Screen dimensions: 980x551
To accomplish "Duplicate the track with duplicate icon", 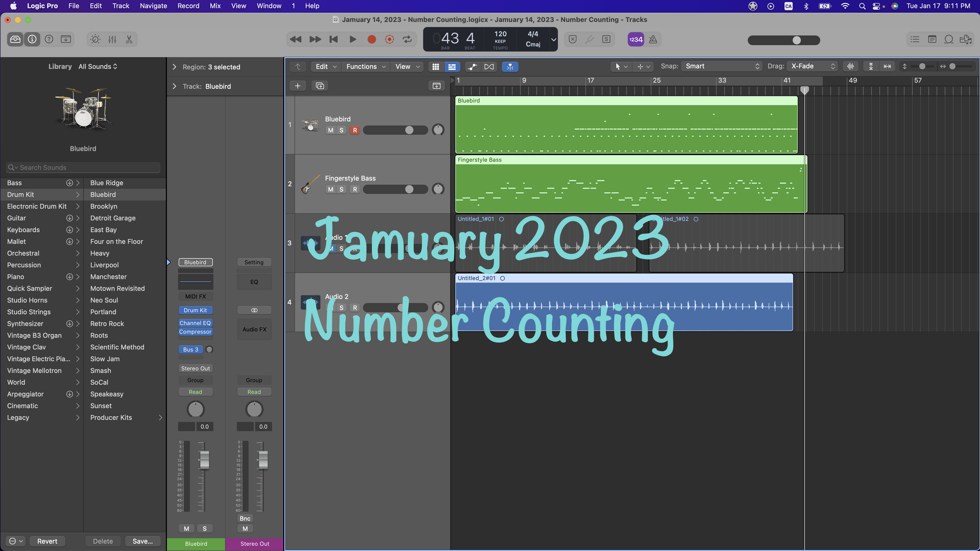I will coord(320,86).
